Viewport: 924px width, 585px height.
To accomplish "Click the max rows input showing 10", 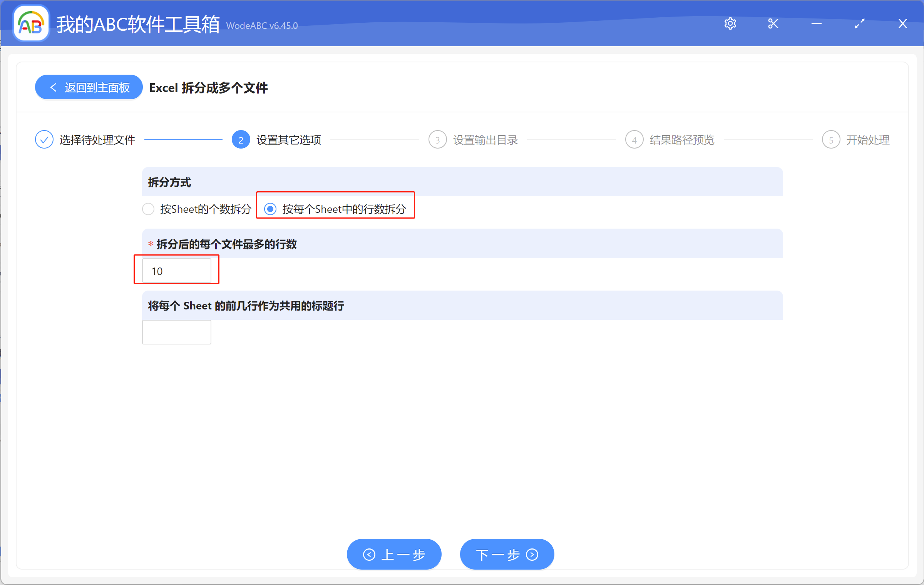I will (176, 271).
